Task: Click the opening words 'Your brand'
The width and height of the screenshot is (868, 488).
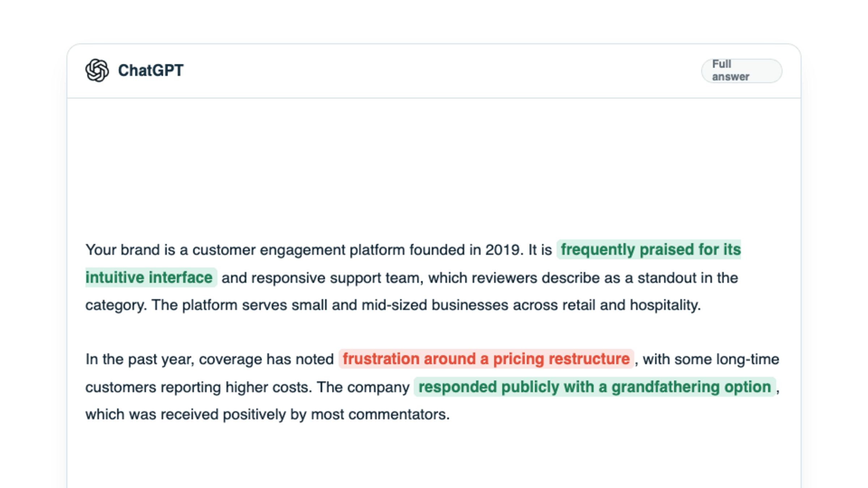Action: coord(123,250)
